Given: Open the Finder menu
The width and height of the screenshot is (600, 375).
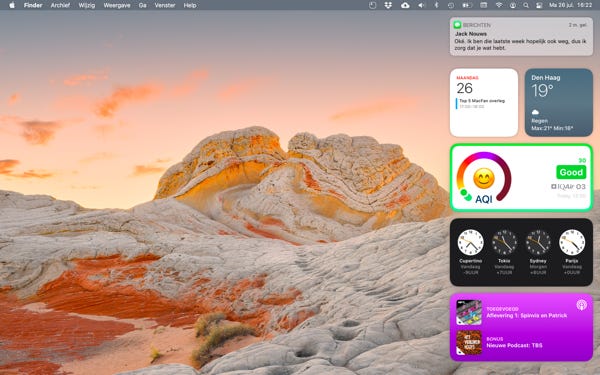Looking at the screenshot, I should tap(33, 5).
